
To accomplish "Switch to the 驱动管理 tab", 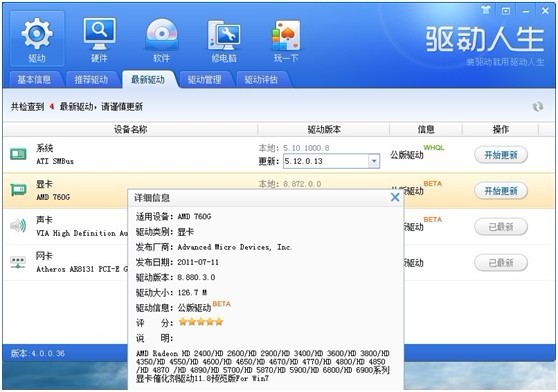I will pyautogui.click(x=205, y=79).
